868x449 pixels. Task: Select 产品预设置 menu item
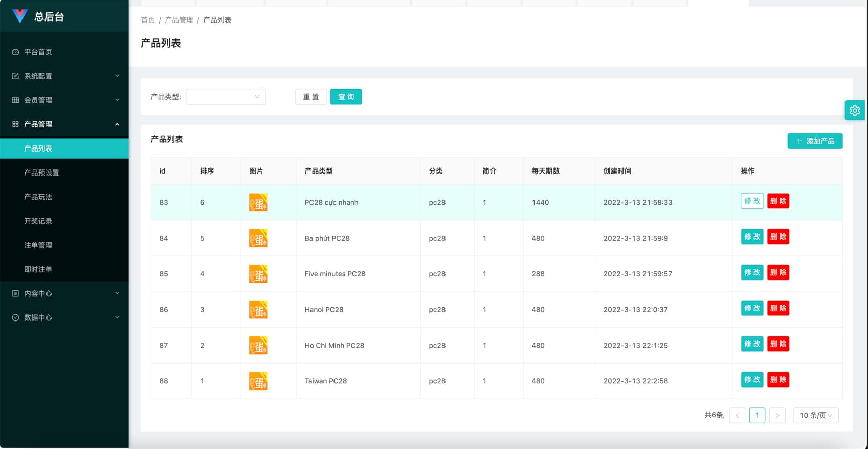41,173
